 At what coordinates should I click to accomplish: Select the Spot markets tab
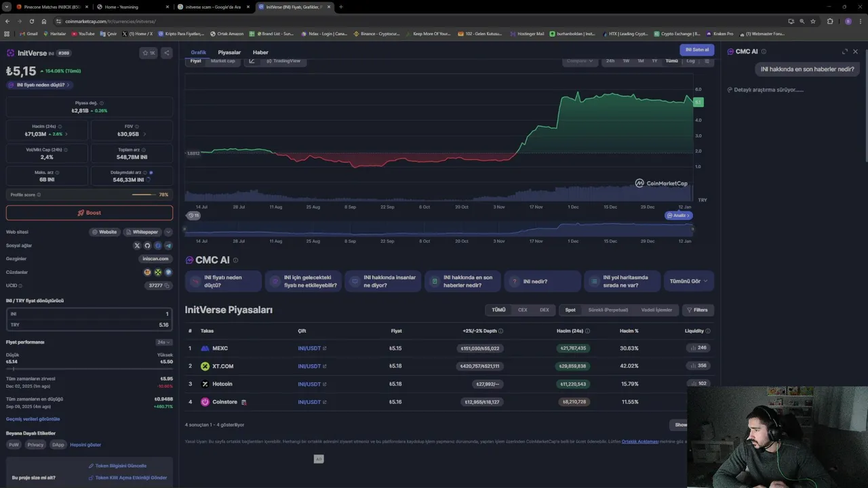[570, 310]
